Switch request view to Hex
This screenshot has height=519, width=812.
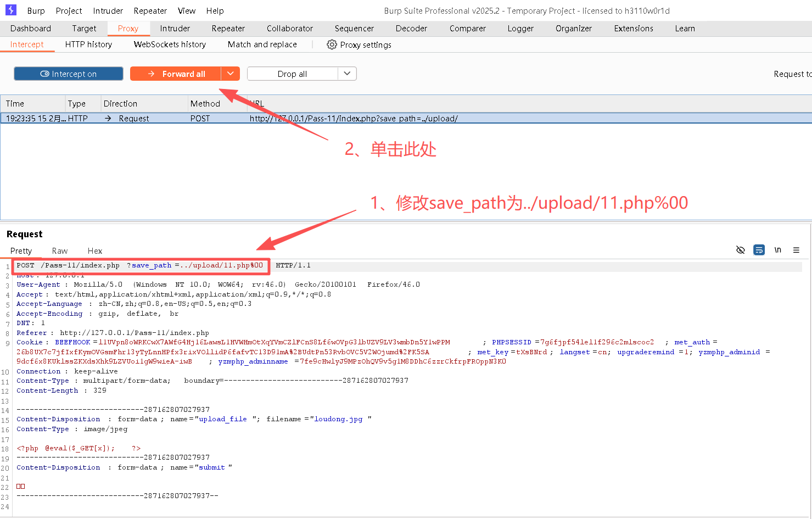pos(95,250)
